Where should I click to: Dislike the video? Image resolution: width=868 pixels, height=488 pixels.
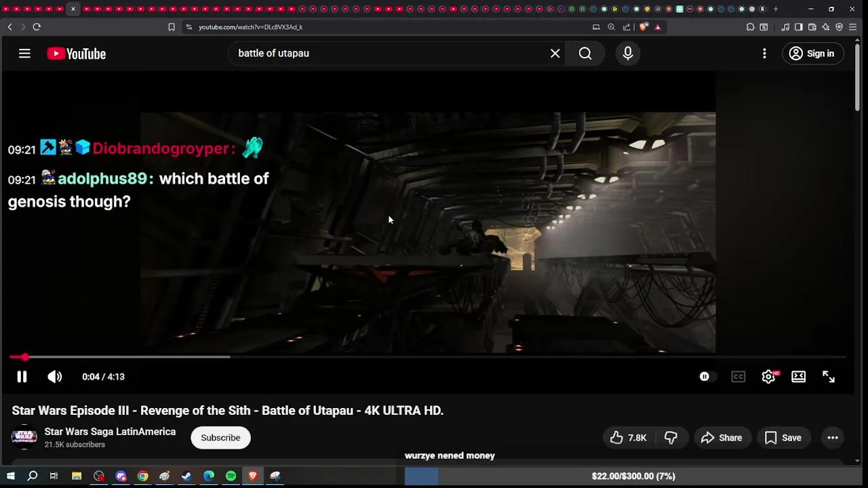pyautogui.click(x=671, y=438)
